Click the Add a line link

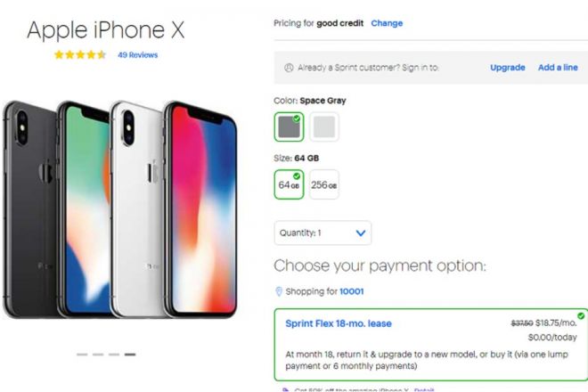[558, 68]
